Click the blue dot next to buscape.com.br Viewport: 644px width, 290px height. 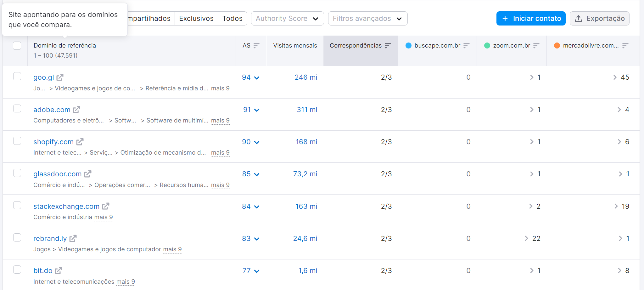(408, 45)
